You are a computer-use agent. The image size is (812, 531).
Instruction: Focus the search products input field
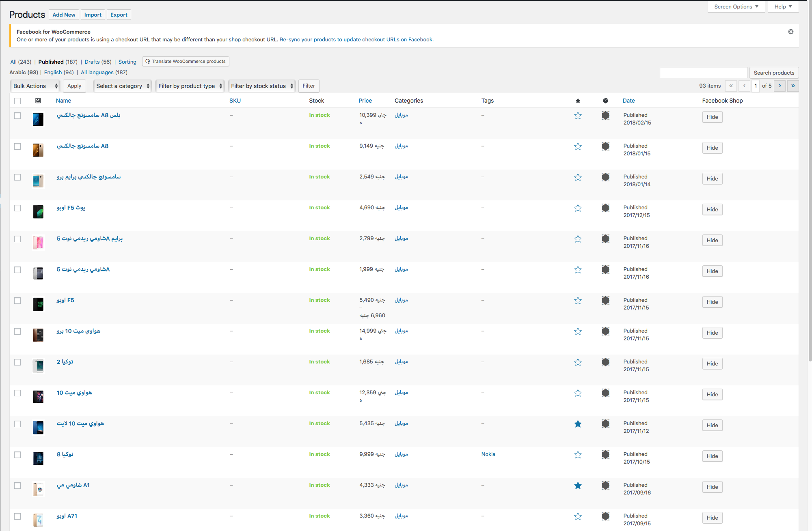704,73
